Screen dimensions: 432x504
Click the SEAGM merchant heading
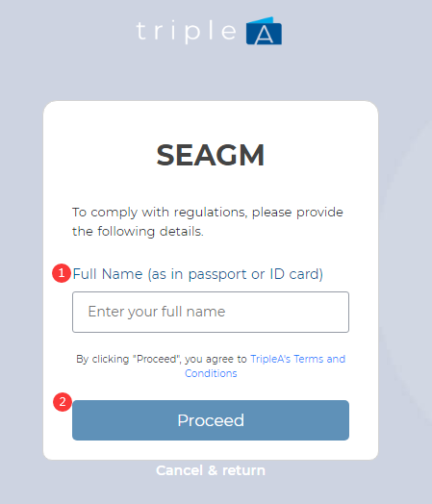tap(211, 155)
